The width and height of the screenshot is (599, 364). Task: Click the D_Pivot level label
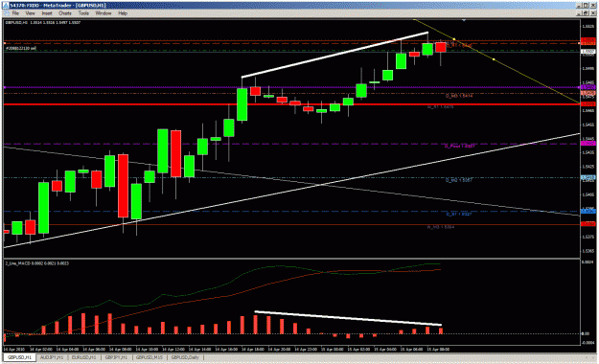click(460, 146)
